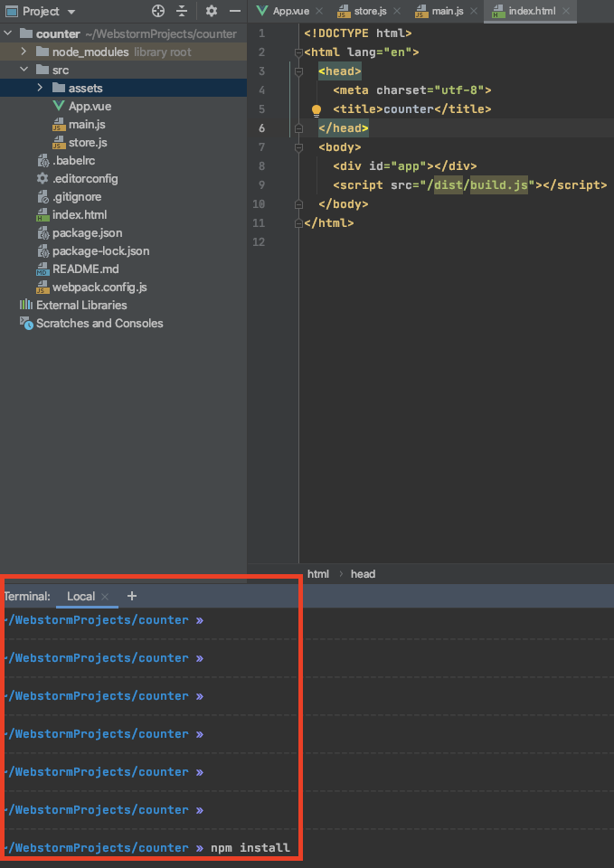The width and height of the screenshot is (614, 868).
Task: Click the npm install command line
Action: [x=250, y=847]
